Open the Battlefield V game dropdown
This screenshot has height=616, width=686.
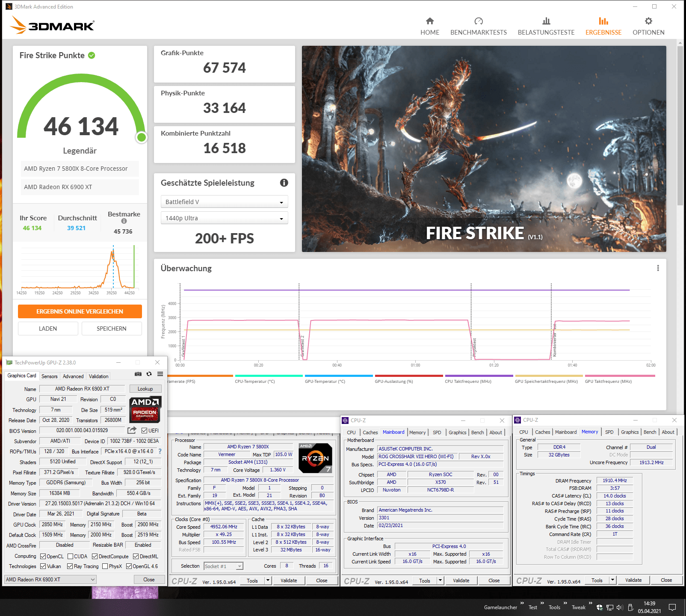click(x=225, y=202)
